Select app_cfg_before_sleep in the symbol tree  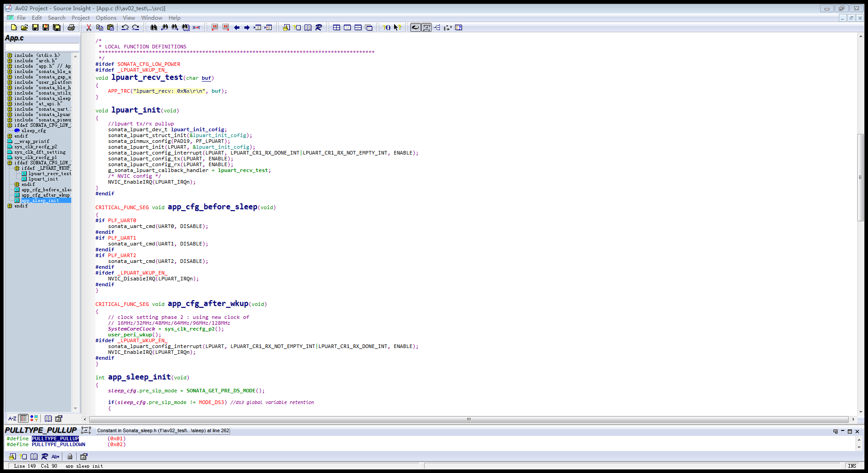pyautogui.click(x=46, y=190)
